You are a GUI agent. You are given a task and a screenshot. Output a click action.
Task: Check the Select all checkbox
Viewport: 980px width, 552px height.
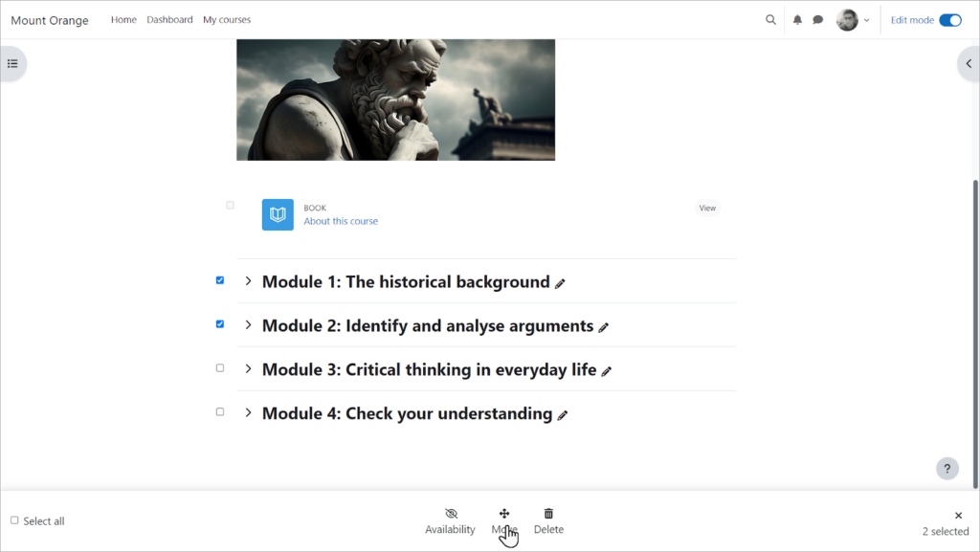click(14, 520)
